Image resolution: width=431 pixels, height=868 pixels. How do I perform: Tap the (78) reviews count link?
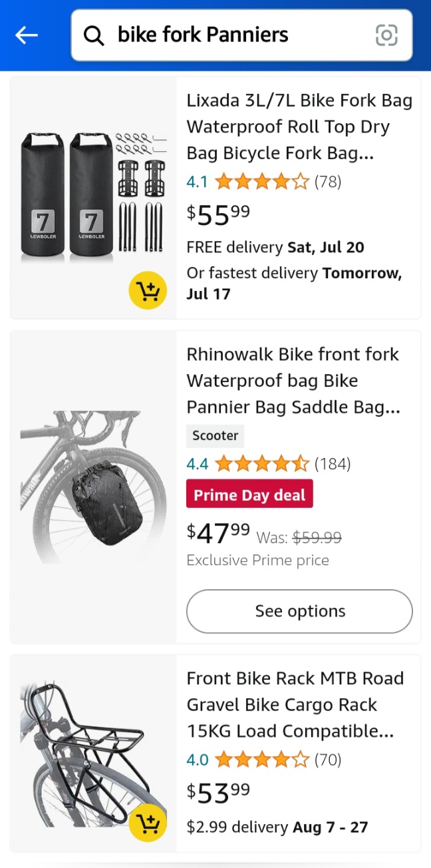click(328, 181)
